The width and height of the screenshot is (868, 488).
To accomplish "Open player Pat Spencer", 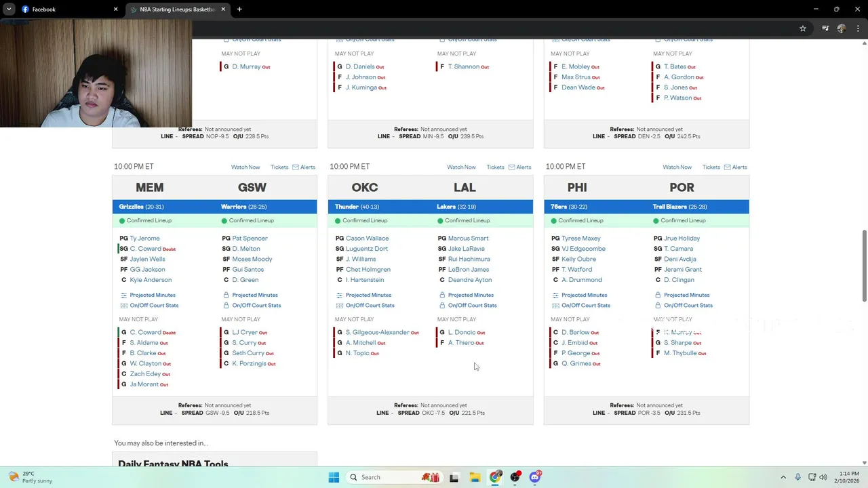I will [250, 239].
